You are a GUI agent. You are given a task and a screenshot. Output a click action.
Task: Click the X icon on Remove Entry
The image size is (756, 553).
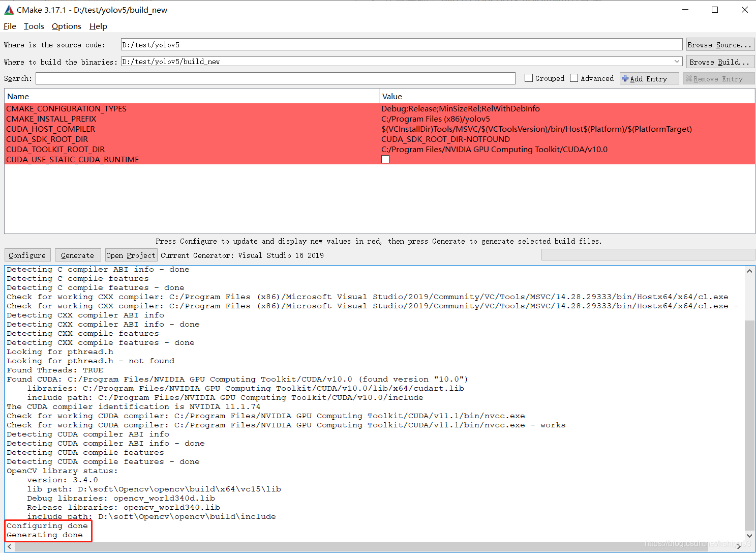[689, 78]
